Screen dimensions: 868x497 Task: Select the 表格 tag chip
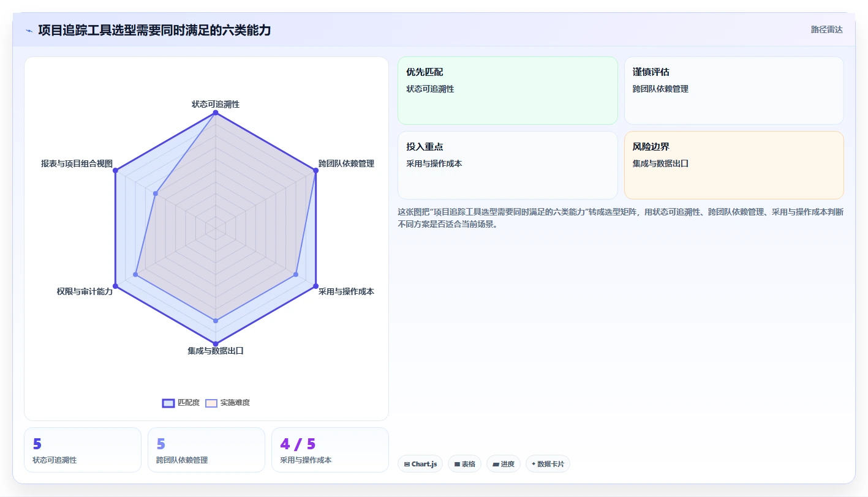465,464
